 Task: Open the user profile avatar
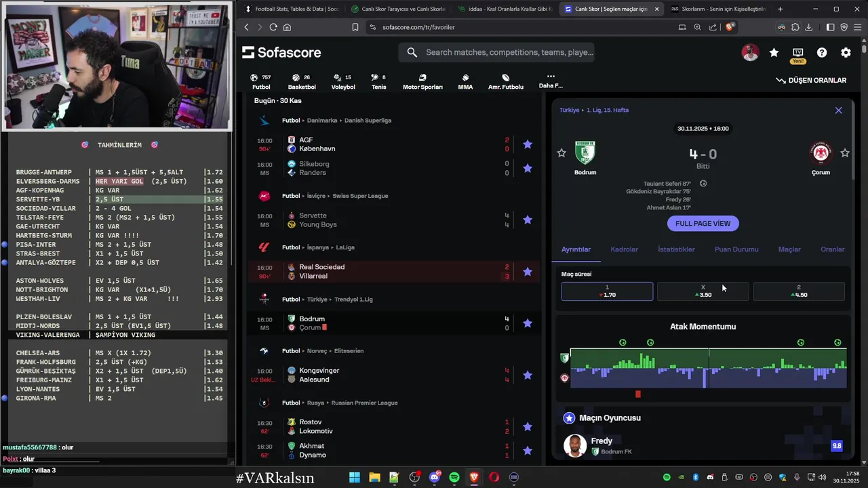pyautogui.click(x=750, y=53)
